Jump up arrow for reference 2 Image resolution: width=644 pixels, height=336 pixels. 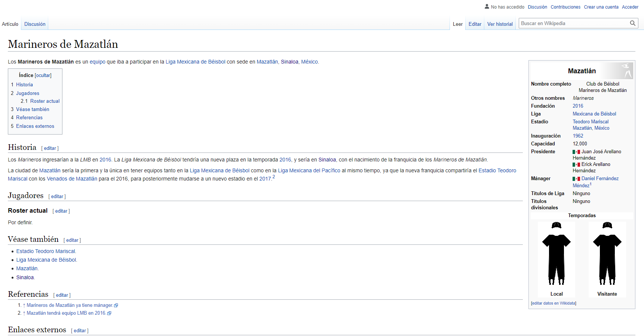pos(24,313)
